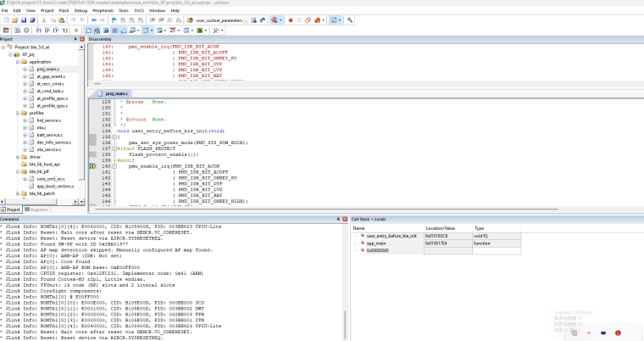Collapse the #ifdef fold at line 137
Viewport: 644px width, 341px height.
(x=115, y=147)
